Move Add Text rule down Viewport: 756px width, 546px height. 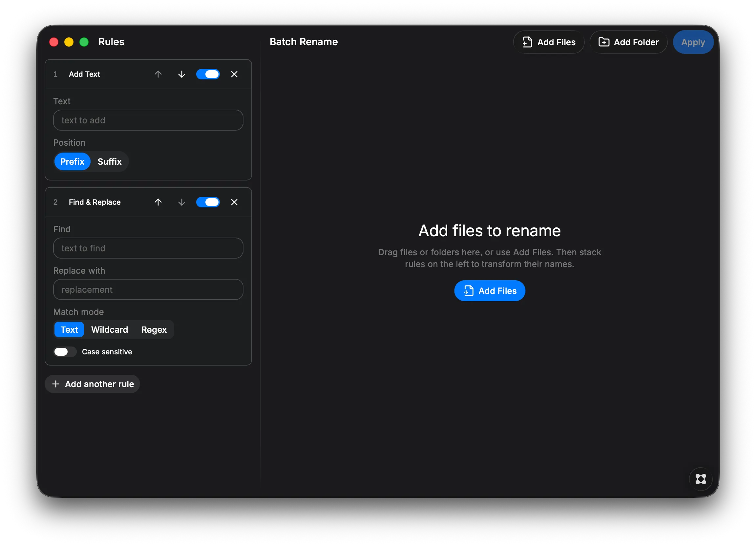click(x=182, y=74)
